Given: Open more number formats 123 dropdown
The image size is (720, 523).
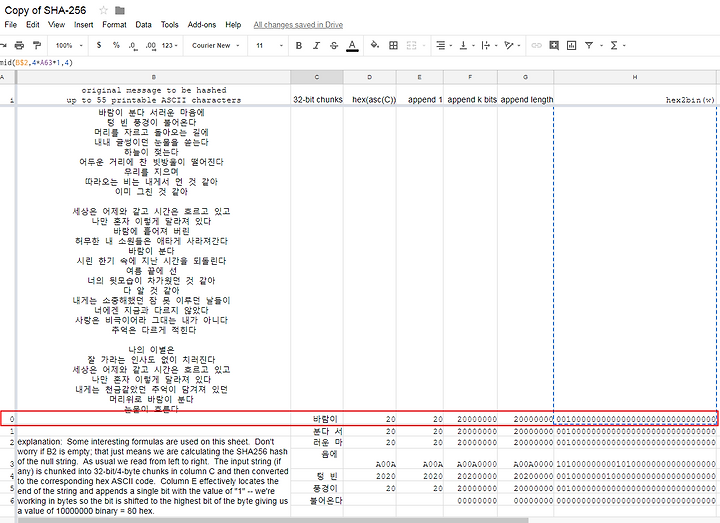Looking at the screenshot, I should [x=169, y=45].
